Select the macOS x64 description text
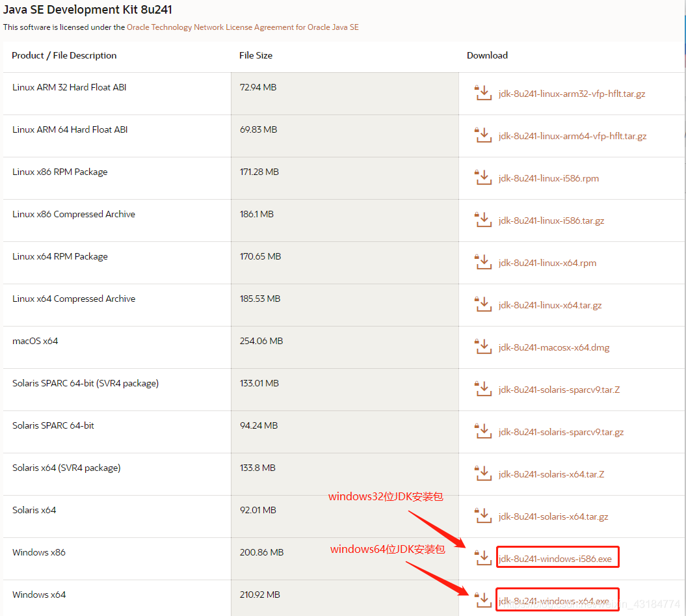This screenshot has height=616, width=686. [35, 341]
